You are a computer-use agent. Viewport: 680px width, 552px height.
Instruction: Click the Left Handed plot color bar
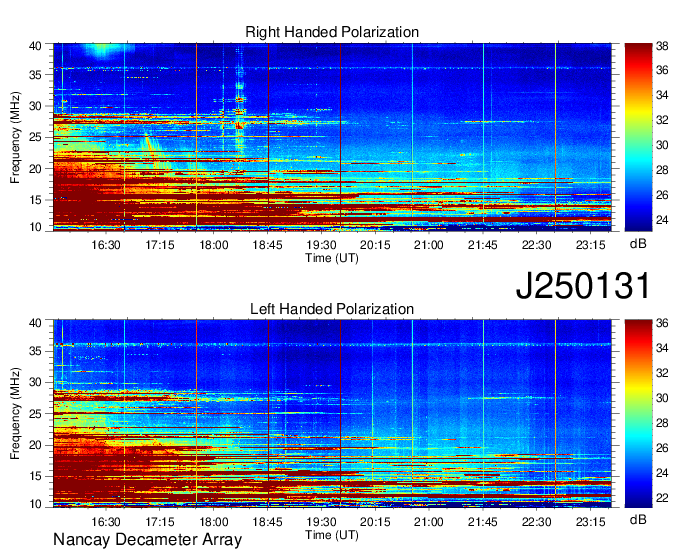(638, 414)
